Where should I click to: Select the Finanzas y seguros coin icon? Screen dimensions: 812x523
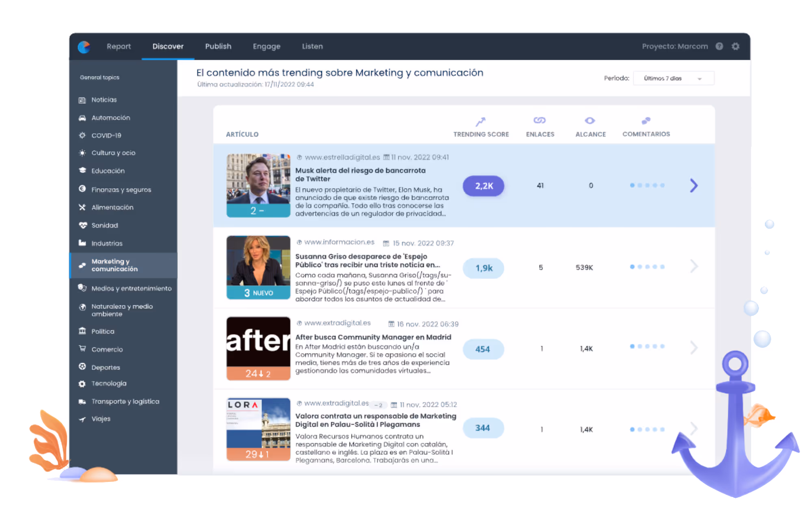pyautogui.click(x=82, y=189)
